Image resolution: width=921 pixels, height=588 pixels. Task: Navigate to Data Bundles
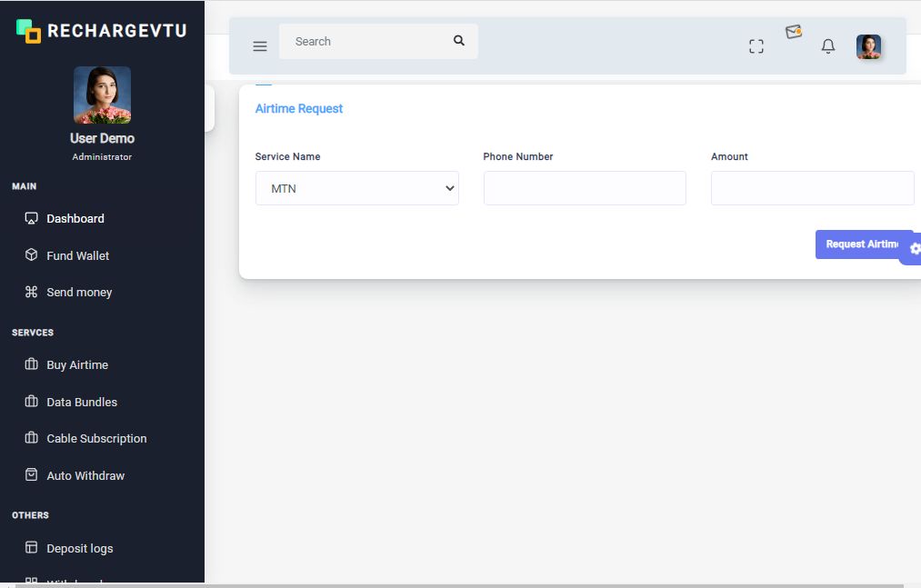click(x=82, y=402)
